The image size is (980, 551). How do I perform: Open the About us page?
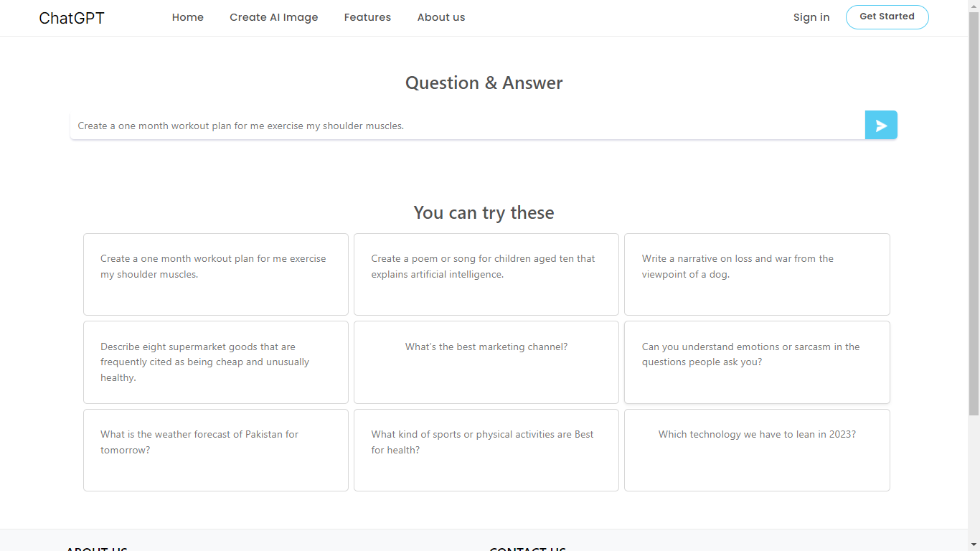(x=440, y=17)
